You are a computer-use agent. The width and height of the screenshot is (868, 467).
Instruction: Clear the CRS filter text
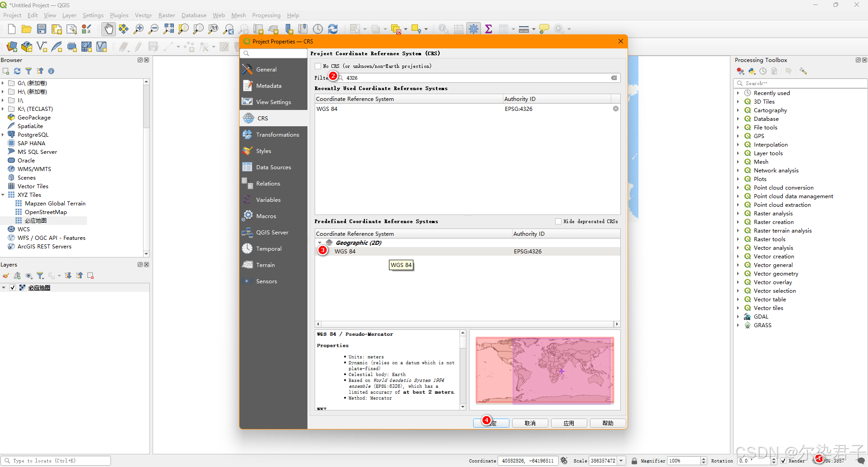click(614, 78)
